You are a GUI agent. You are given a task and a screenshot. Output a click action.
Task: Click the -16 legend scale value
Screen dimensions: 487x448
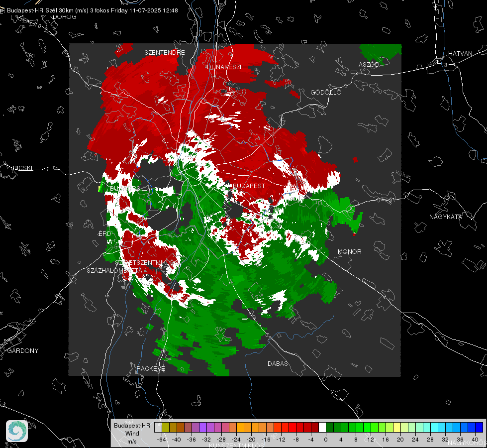pyautogui.click(x=266, y=440)
